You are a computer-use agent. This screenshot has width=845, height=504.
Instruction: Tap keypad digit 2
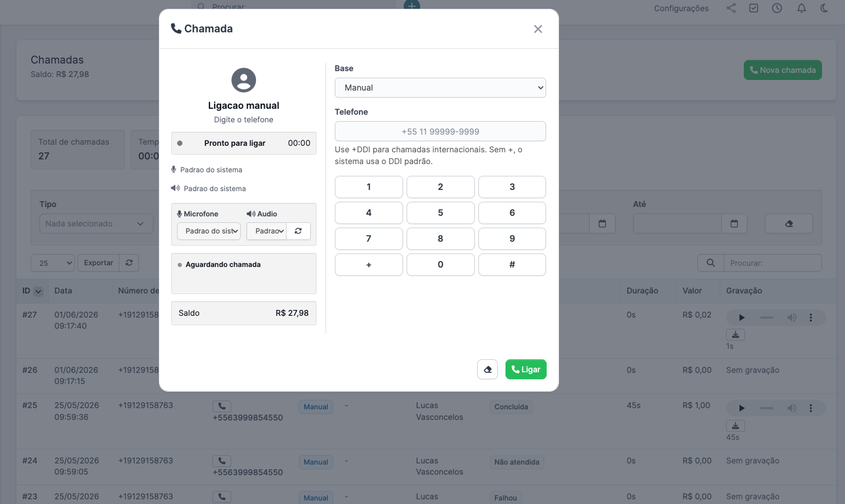tap(441, 187)
